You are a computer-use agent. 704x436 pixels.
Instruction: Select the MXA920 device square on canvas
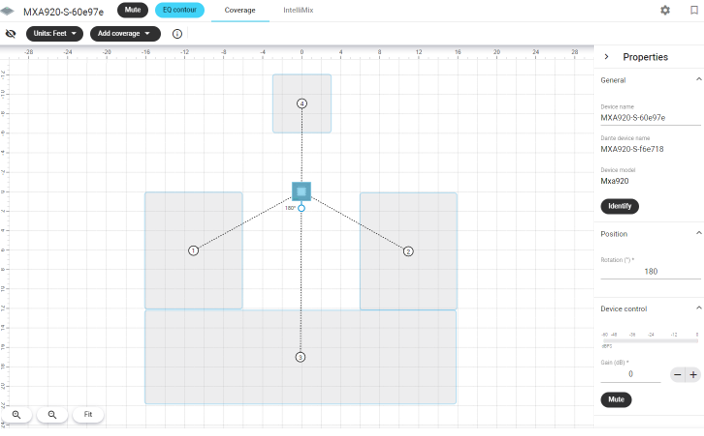point(301,191)
